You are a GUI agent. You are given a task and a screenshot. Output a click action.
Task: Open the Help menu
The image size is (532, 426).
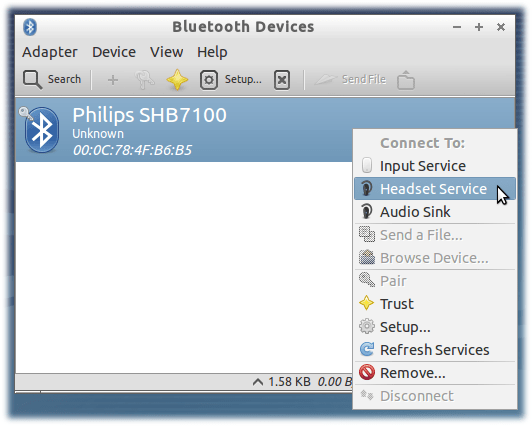212,52
